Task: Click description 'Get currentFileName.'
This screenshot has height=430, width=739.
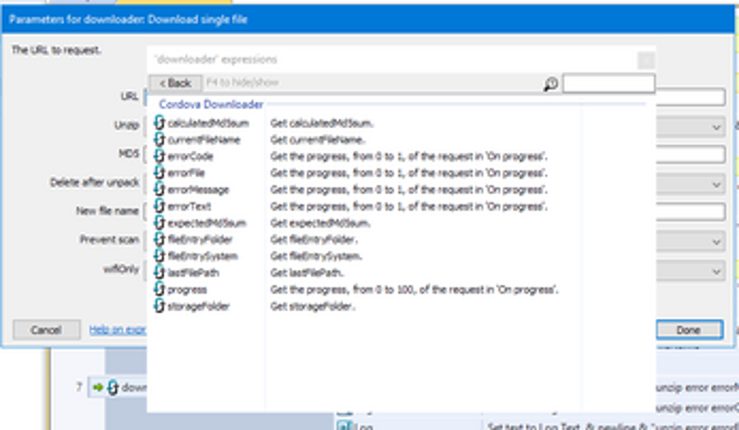Action: 318,140
